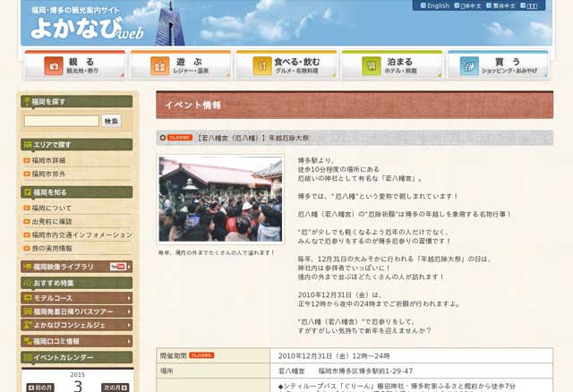Screen dimensions: 573x392
Task: Click the map icon in エリアで探す header
Action: pos(28,145)
